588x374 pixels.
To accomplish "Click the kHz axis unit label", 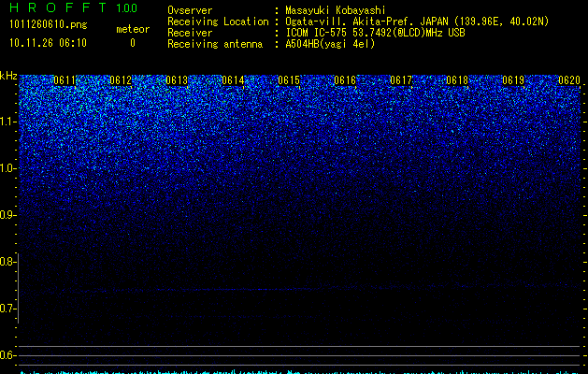I will point(8,76).
